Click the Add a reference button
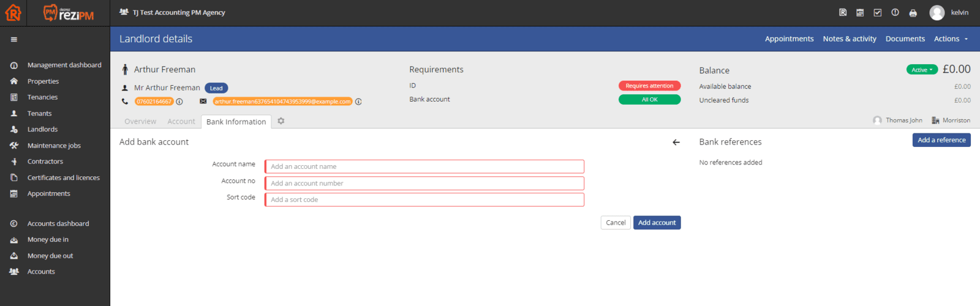Screen dimensions: 980x306 coord(941,140)
